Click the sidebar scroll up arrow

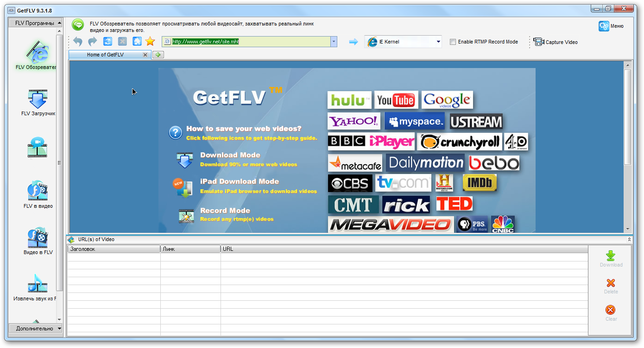tap(59, 31)
